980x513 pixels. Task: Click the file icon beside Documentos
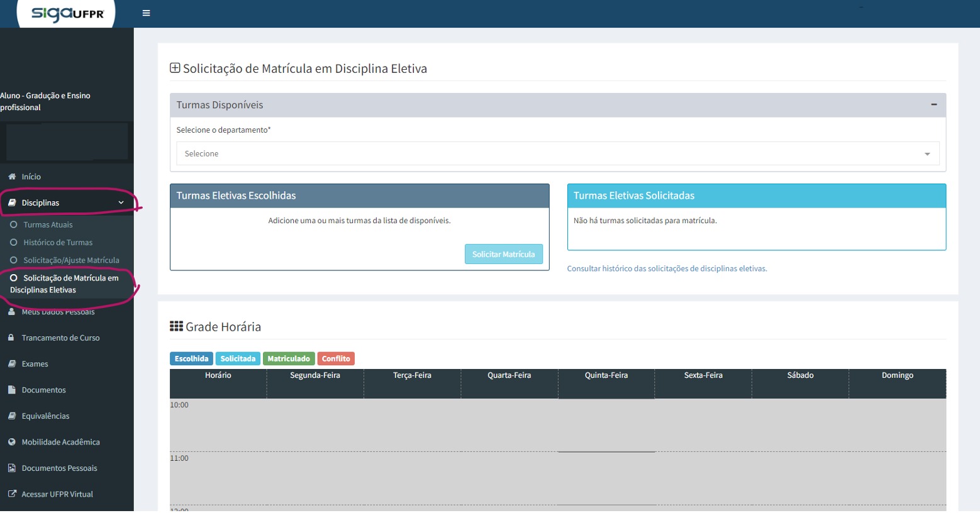click(x=11, y=390)
